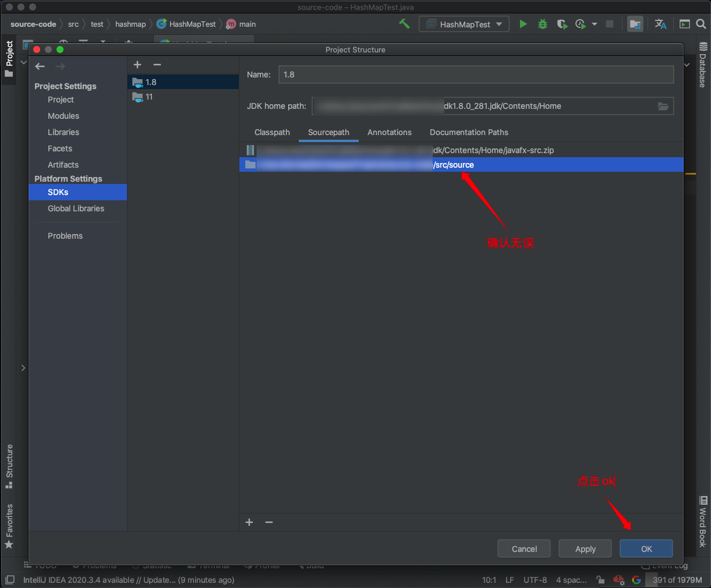Select the 11 SDK in the list
711x588 pixels.
[183, 97]
